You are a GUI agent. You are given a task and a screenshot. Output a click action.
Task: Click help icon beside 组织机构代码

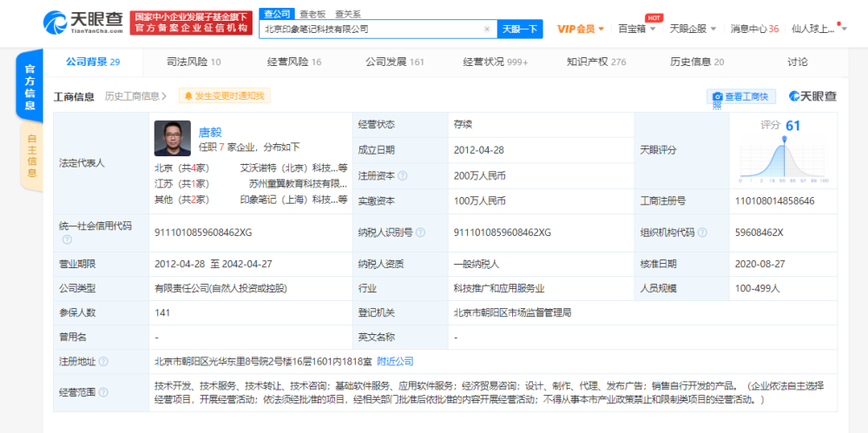tap(702, 233)
